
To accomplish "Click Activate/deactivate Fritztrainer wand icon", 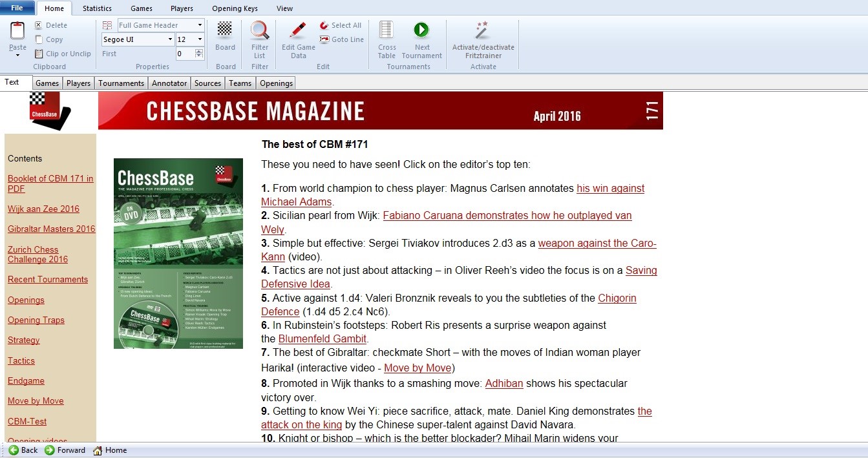I will pos(482,30).
